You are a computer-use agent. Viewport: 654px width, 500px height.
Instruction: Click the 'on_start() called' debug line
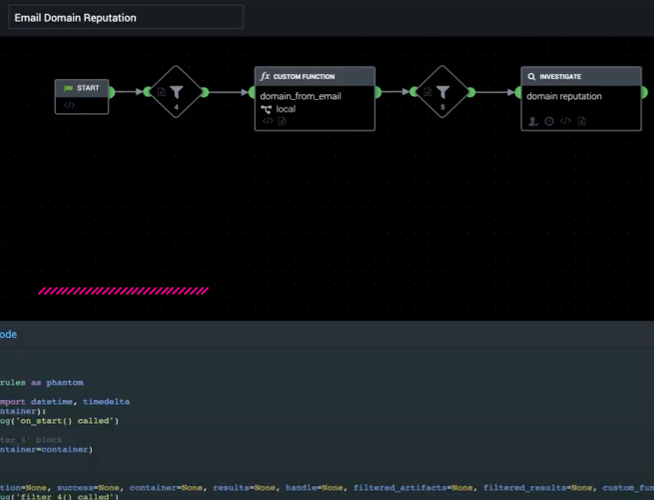point(59,421)
